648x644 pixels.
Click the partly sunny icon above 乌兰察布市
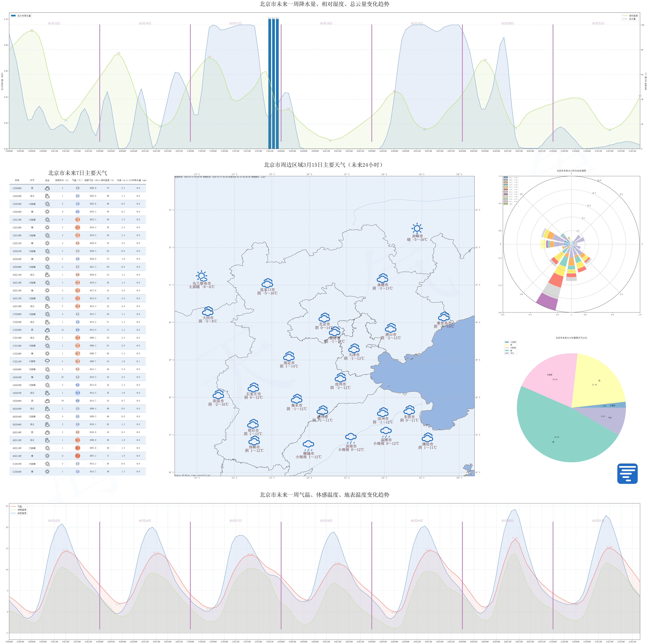[x=202, y=276]
